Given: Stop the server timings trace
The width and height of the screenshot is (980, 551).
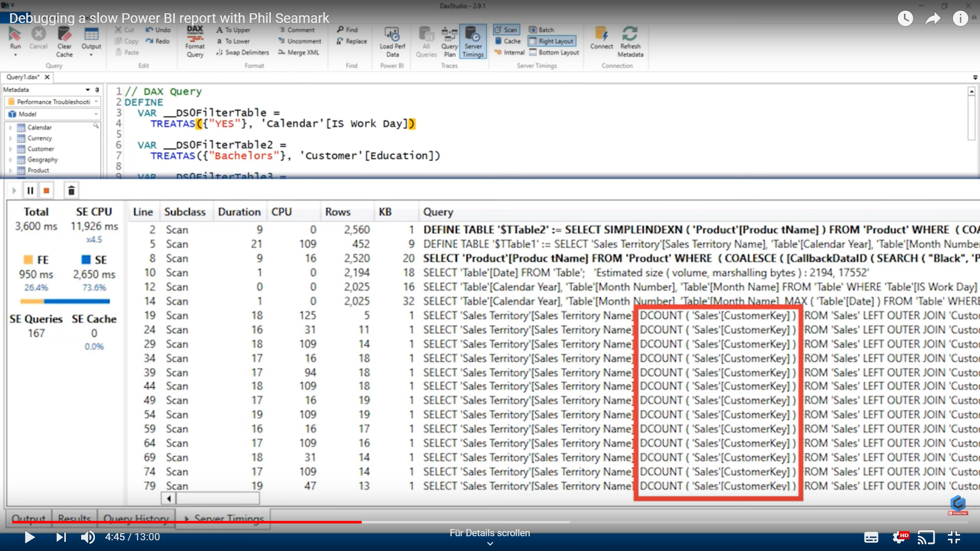Looking at the screenshot, I should click(46, 191).
